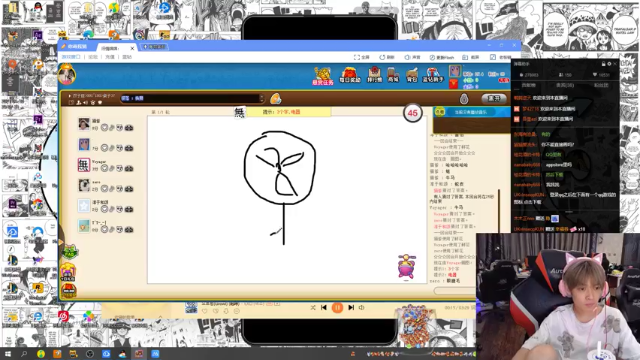Screen dimensions: 640x360
Task: Open the 排行榜 leaderboard icon
Action: click(374, 75)
